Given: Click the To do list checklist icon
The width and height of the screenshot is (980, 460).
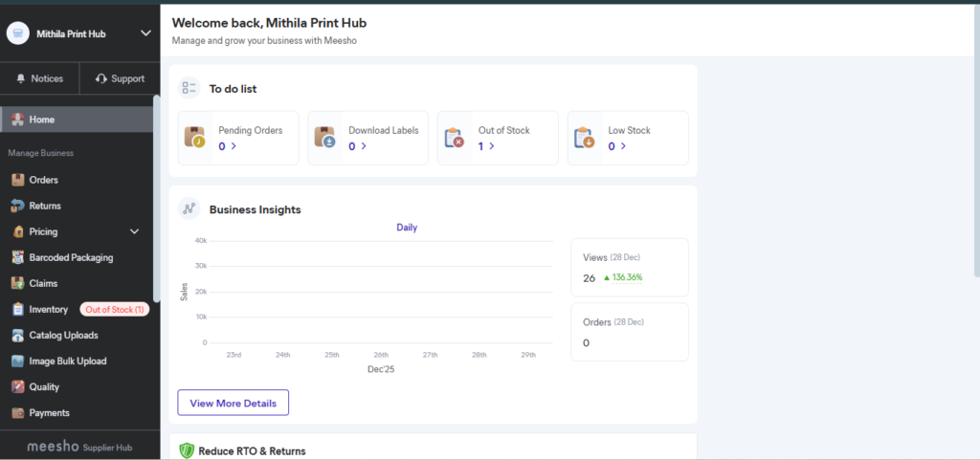Looking at the screenshot, I should pyautogui.click(x=189, y=88).
